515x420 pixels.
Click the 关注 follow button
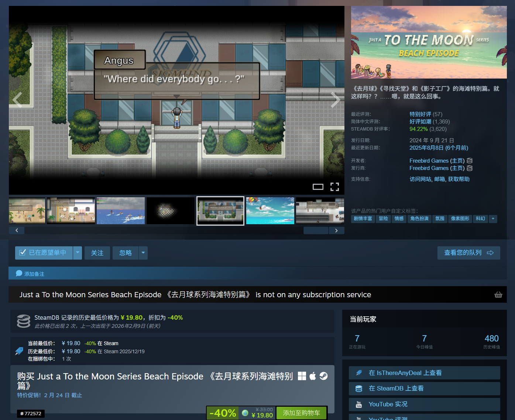(x=97, y=253)
